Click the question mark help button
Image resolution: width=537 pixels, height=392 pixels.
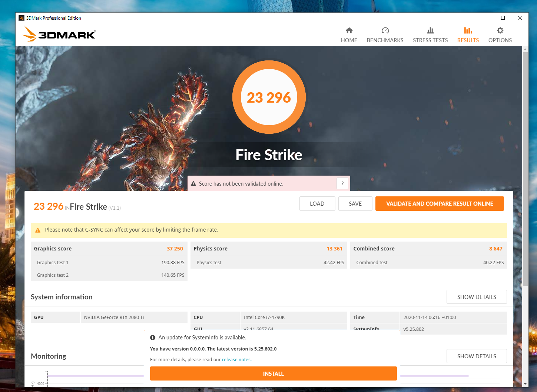342,183
